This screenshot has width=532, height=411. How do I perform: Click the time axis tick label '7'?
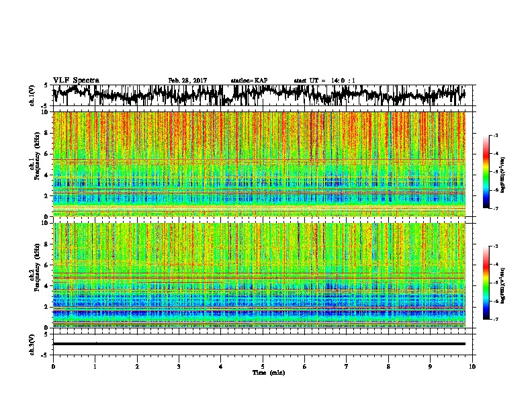click(347, 367)
